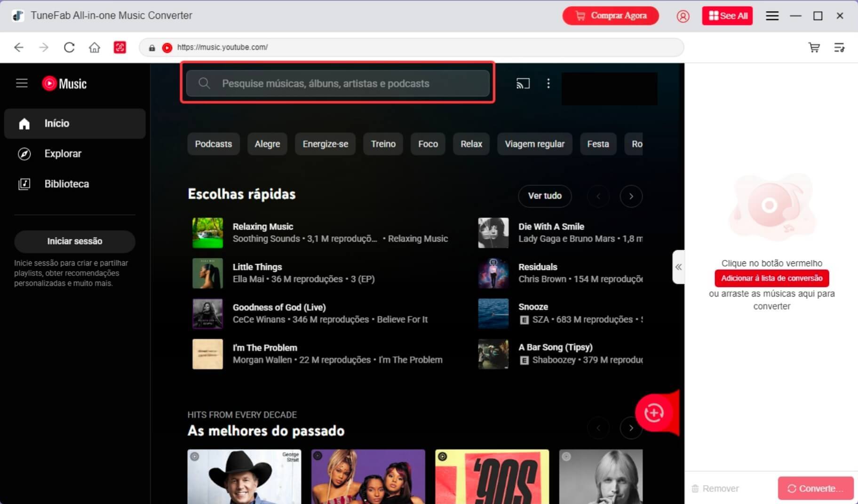
Task: Click the Ver tudo button
Action: tap(545, 196)
